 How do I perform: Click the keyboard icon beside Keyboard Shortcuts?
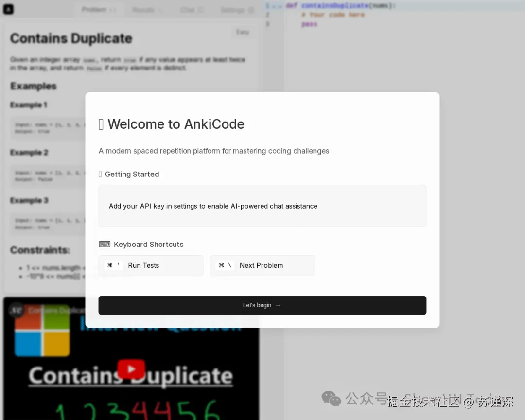[x=105, y=244]
